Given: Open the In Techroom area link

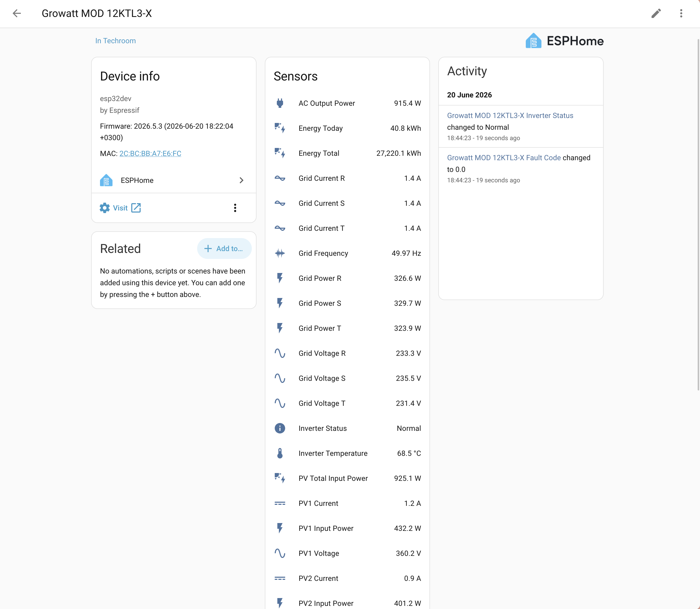Looking at the screenshot, I should (116, 41).
